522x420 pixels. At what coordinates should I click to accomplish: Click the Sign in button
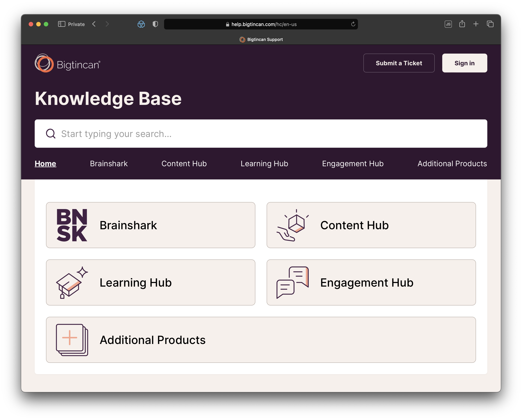tap(464, 63)
